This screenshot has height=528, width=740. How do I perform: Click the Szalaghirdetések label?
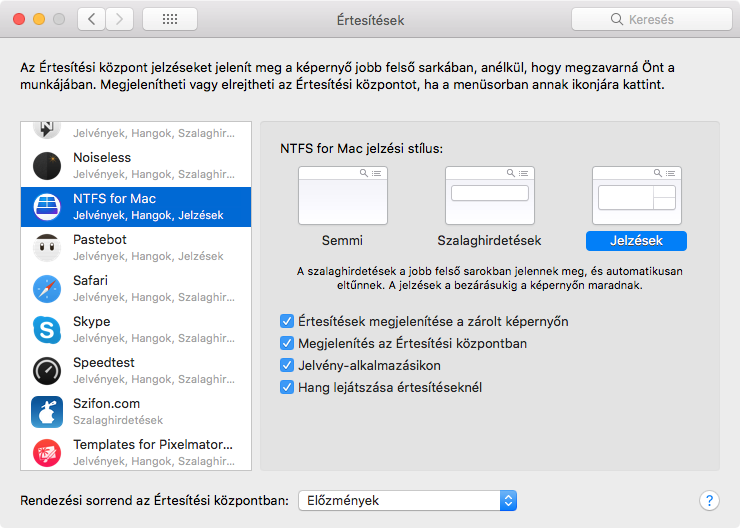489,241
